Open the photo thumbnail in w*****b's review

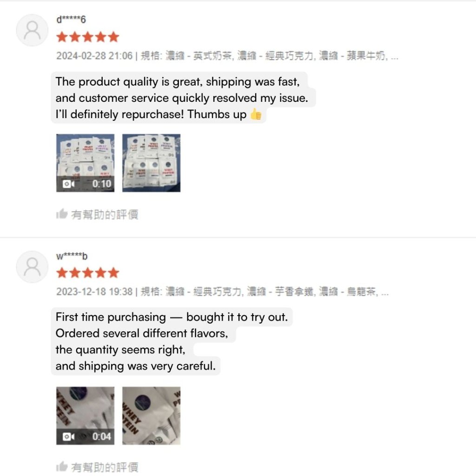(x=151, y=415)
